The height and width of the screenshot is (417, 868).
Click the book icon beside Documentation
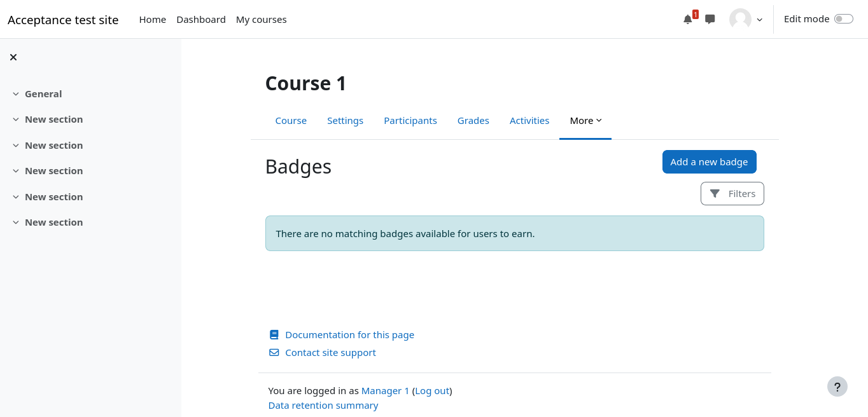[x=274, y=334]
